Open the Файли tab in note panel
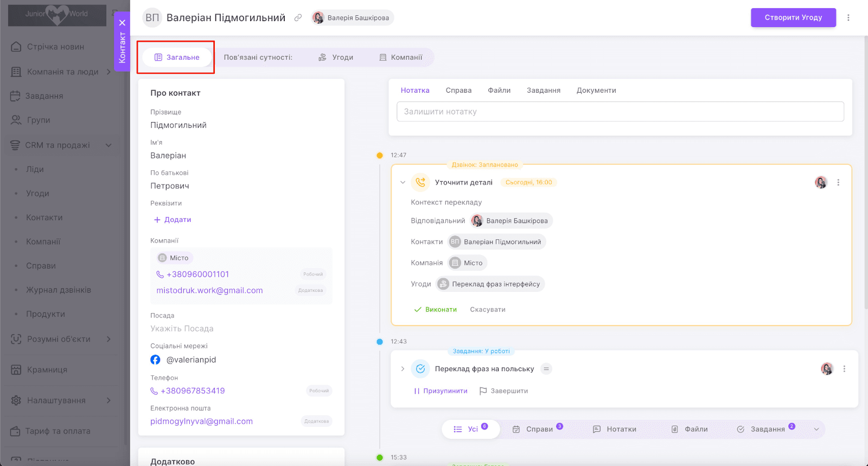 (x=499, y=91)
